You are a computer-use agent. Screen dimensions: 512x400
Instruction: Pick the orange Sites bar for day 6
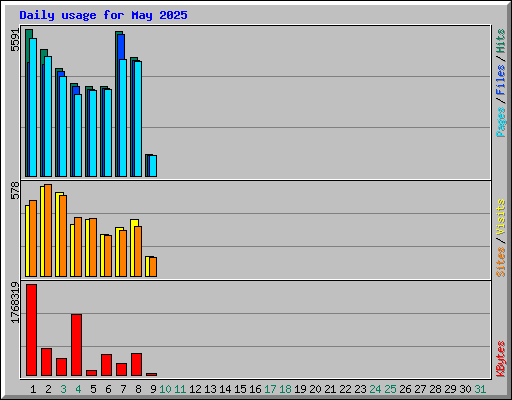(x=108, y=256)
